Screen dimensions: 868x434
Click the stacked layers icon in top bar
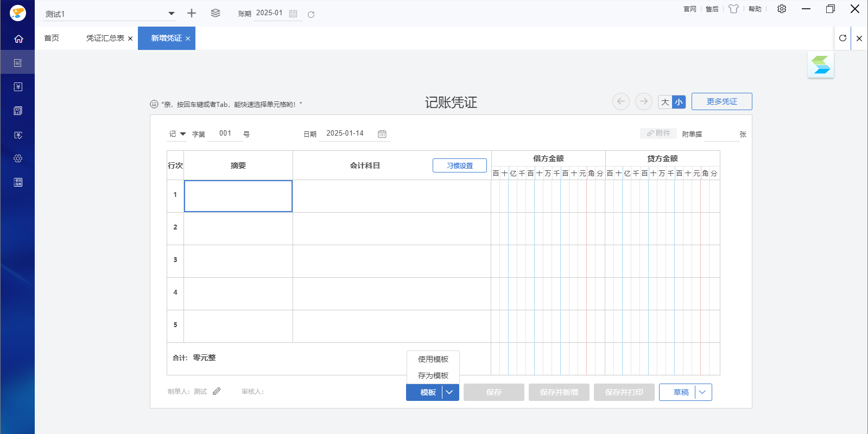216,13
